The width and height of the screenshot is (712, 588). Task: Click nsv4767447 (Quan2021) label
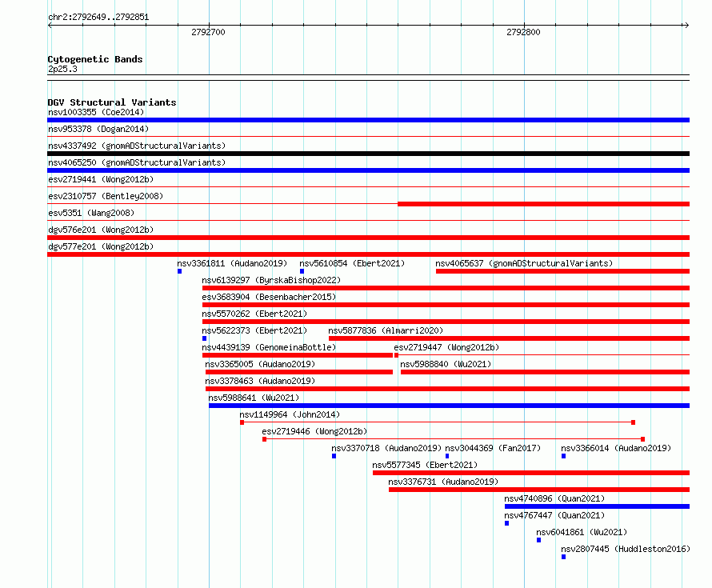tap(554, 515)
